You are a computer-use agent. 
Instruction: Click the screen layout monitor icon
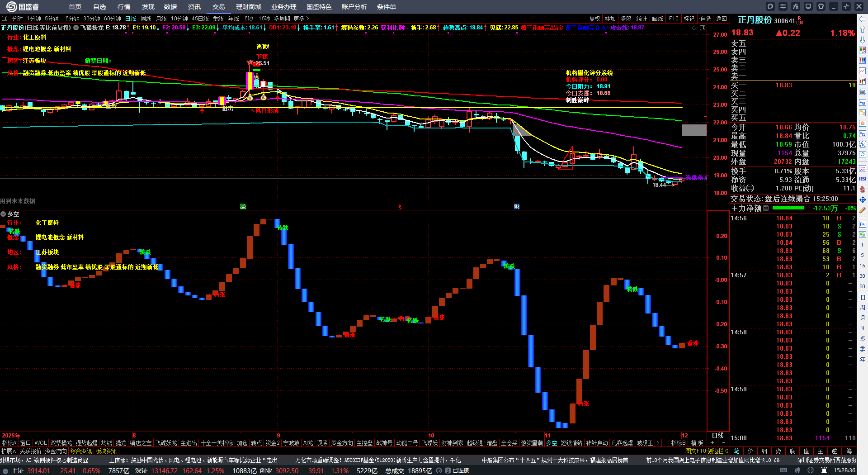[x=808, y=6]
